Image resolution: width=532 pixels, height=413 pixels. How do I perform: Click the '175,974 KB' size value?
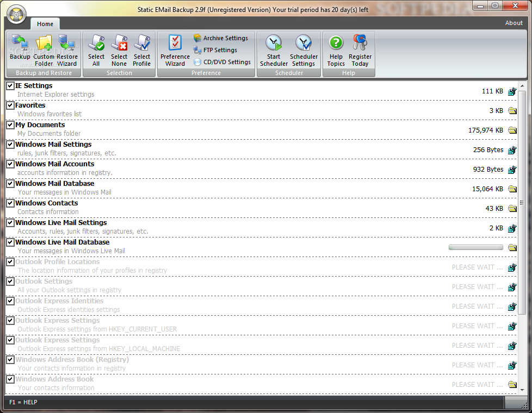486,130
